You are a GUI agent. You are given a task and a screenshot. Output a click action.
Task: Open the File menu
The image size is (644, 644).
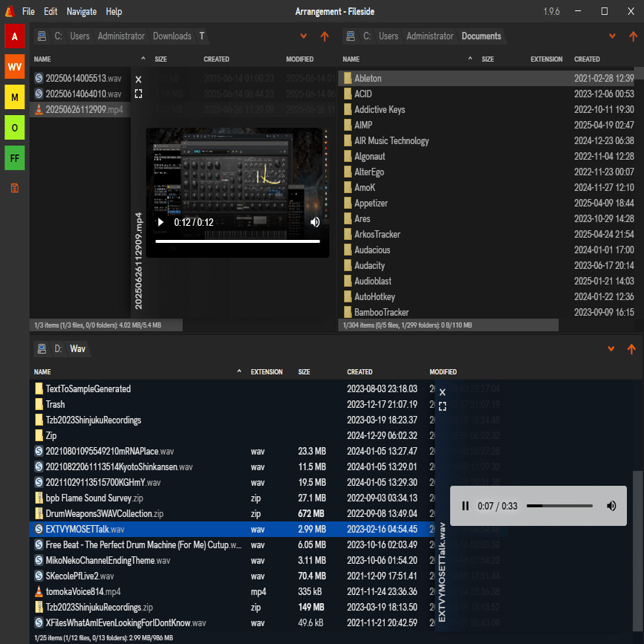tap(28, 11)
